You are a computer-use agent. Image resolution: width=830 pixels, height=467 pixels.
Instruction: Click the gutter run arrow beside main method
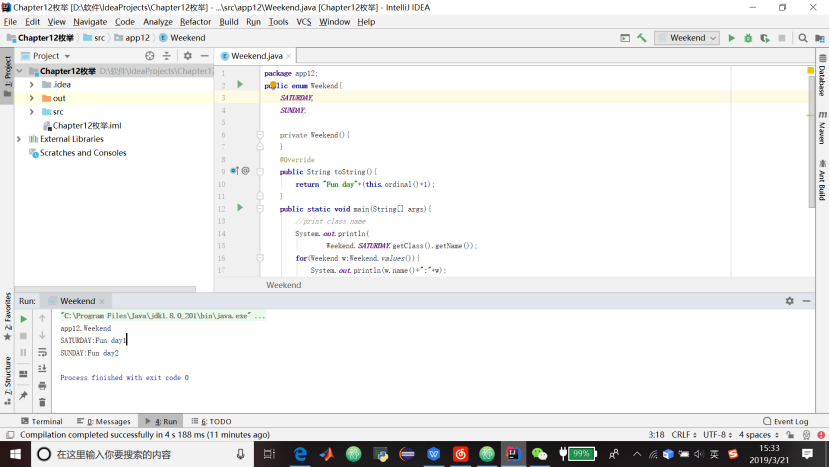pyautogui.click(x=240, y=208)
